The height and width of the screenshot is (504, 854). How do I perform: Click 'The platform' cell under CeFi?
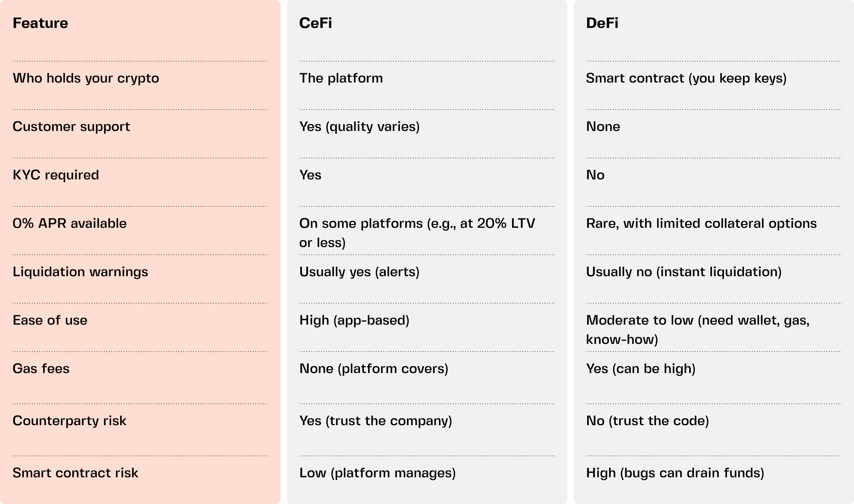341,78
